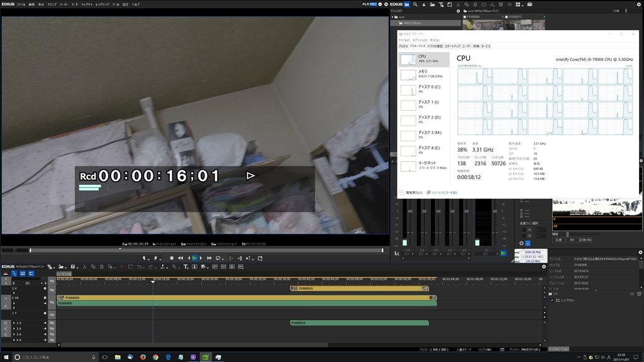Screen dimensions: 644x362
Task: Open the save project dropdown arrow
Action: pyautogui.click(x=77, y=268)
